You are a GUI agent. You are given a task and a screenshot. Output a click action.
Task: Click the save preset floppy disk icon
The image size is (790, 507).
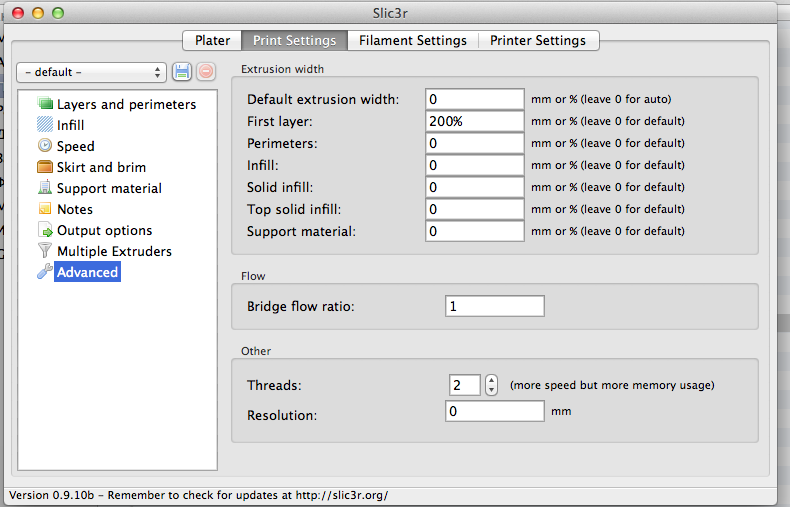[x=182, y=72]
